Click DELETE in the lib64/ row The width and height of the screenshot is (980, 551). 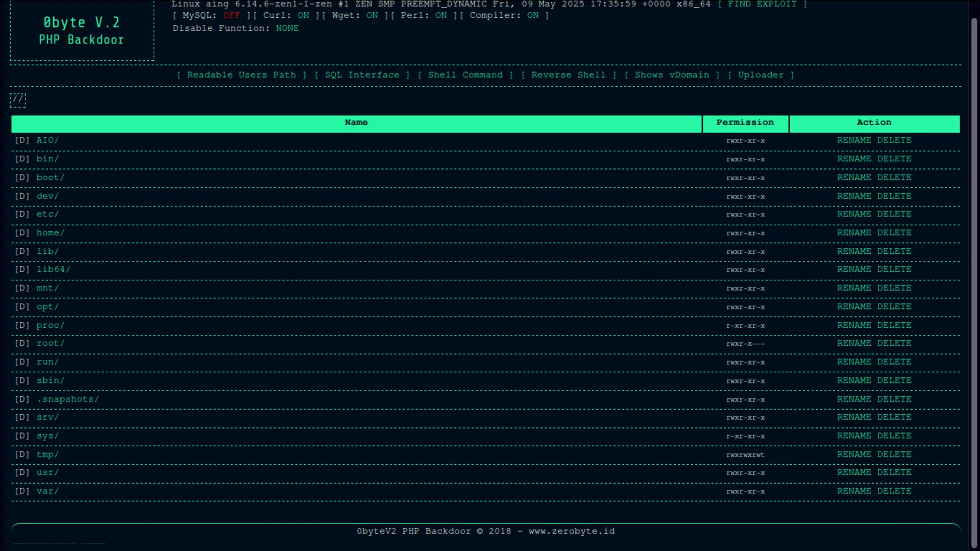[894, 270]
